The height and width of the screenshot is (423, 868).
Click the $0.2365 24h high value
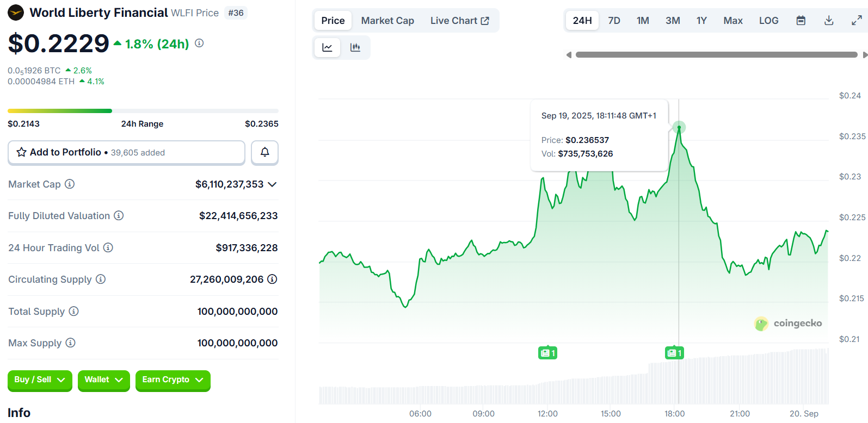262,124
